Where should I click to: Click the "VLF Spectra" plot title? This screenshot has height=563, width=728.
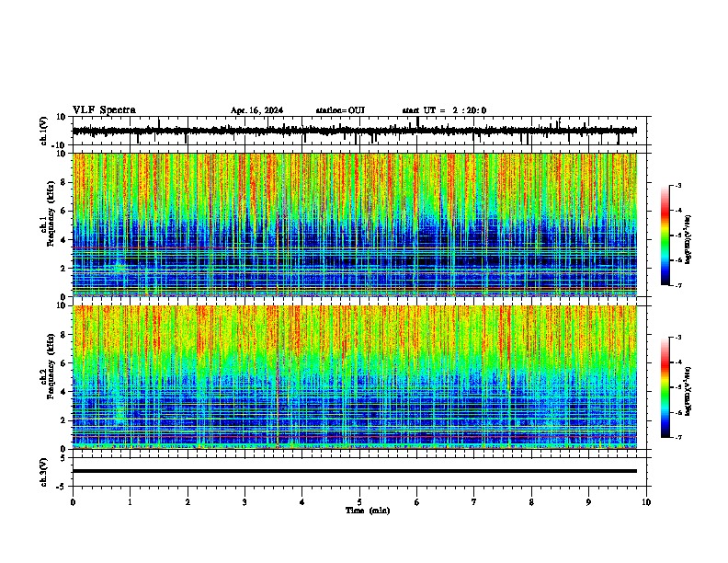pos(104,110)
